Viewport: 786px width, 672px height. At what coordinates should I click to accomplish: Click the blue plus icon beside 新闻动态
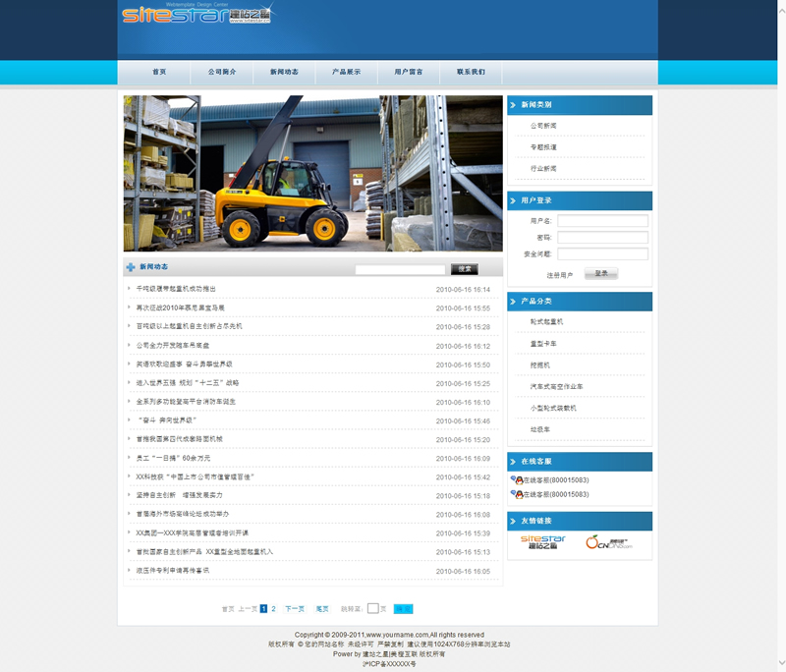pyautogui.click(x=131, y=267)
